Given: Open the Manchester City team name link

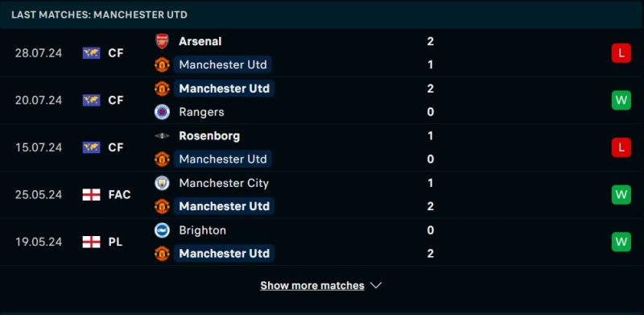Looking at the screenshot, I should click(224, 183).
